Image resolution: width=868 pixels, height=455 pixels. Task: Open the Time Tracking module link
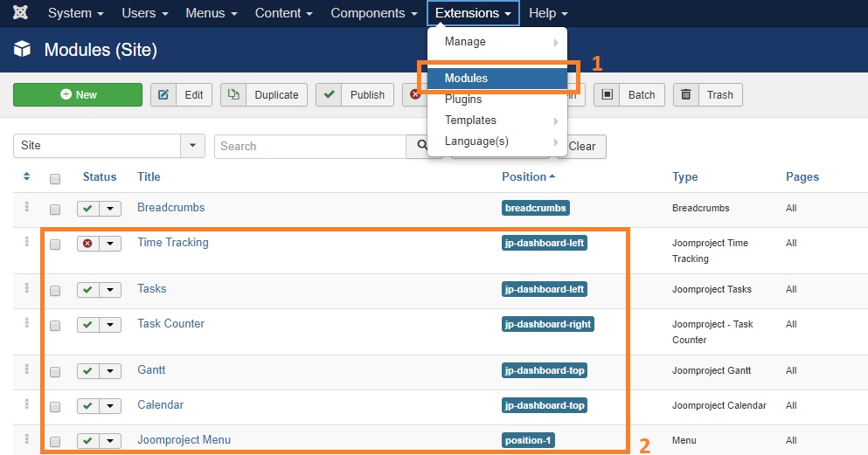click(173, 242)
